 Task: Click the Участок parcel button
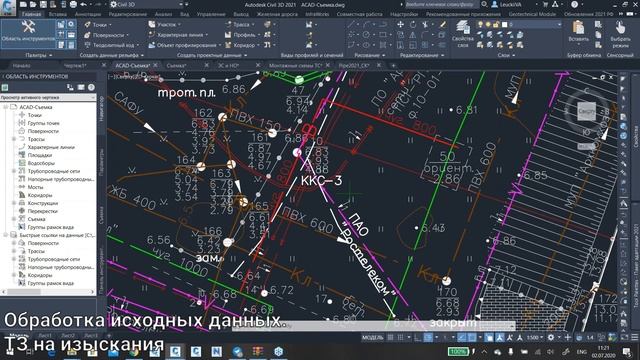pyautogui.click(x=164, y=25)
